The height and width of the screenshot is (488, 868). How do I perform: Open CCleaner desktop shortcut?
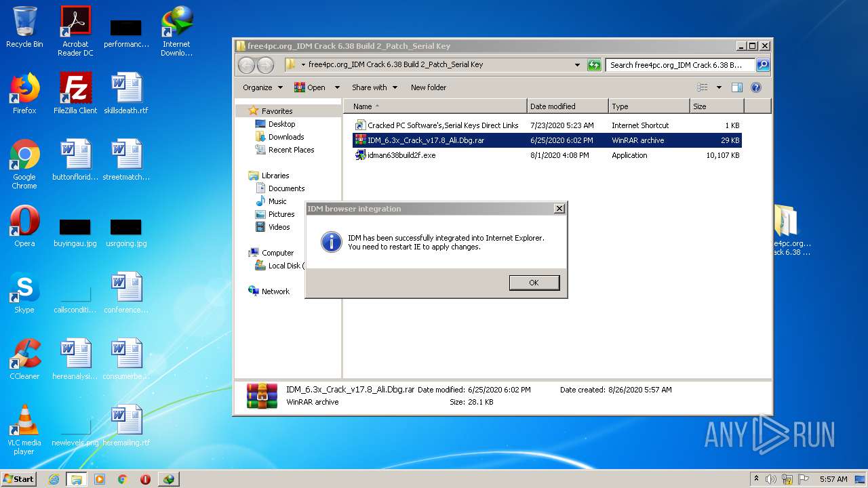point(24,359)
